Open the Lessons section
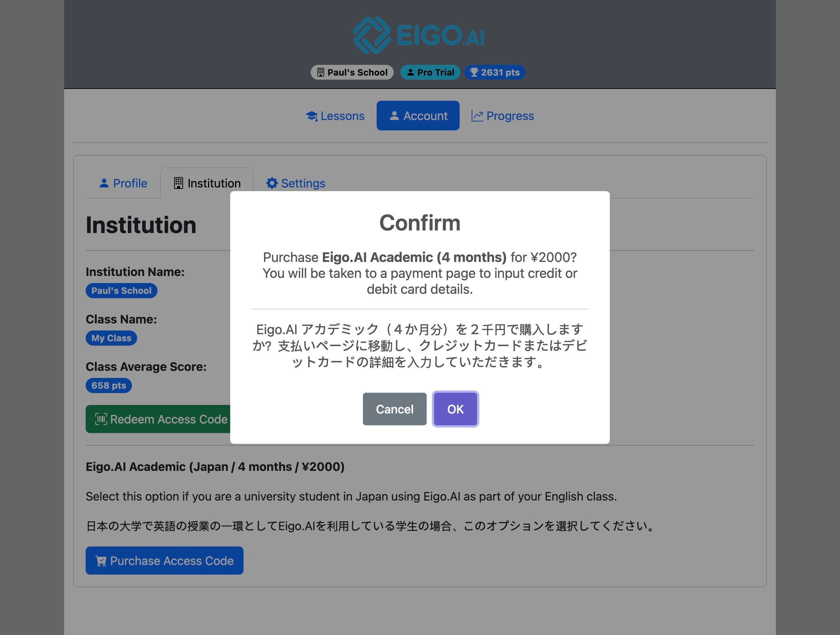Screen dimensions: 840x635 click(335, 116)
